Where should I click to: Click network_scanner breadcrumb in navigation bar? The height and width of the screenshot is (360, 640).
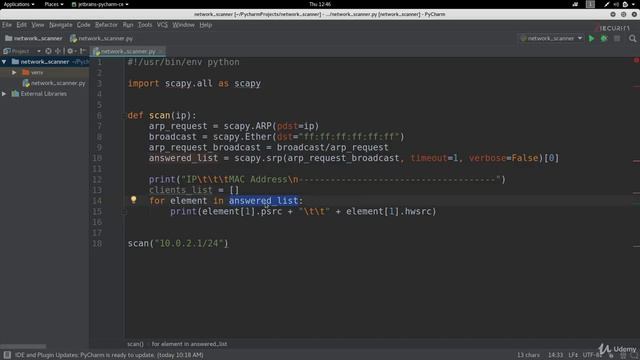(x=34, y=38)
